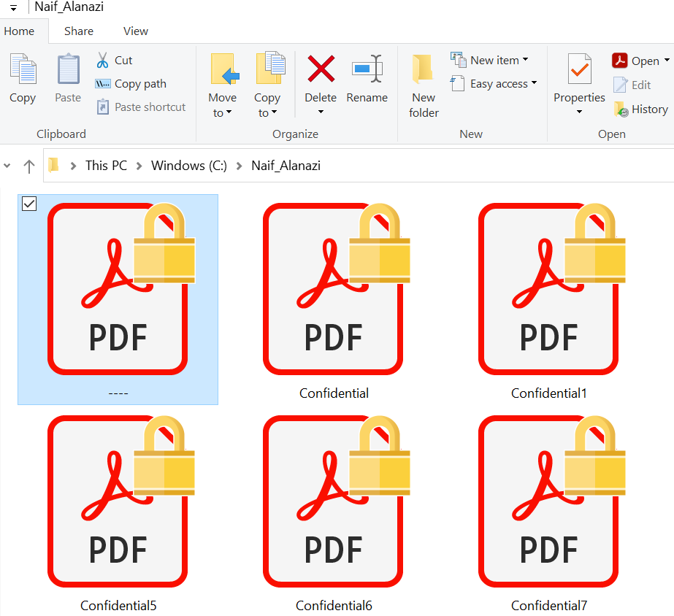Screen dimensions: 674x616
Task: Click the Edit pencil icon
Action: pos(620,85)
